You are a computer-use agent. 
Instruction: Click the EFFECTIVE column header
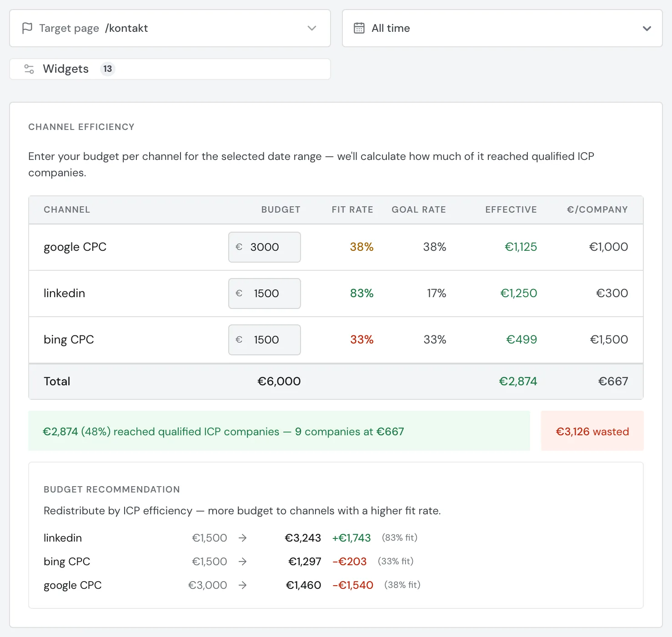(511, 210)
